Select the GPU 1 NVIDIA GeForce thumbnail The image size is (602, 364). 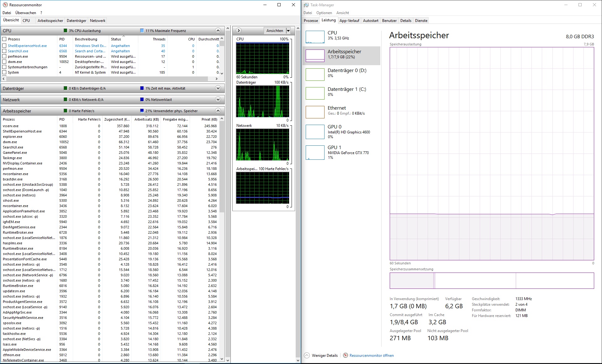pyautogui.click(x=315, y=153)
